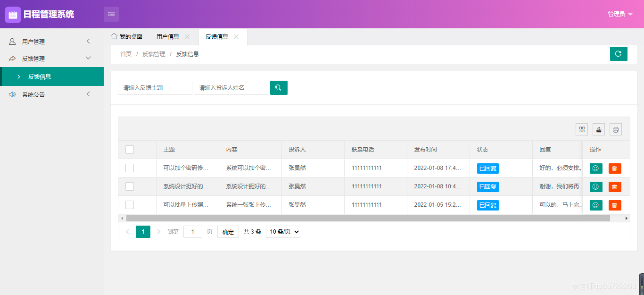Screen dimensions: 644x295
Task: Collapse the 反馈管理 menu chevron
Action: pos(88,58)
